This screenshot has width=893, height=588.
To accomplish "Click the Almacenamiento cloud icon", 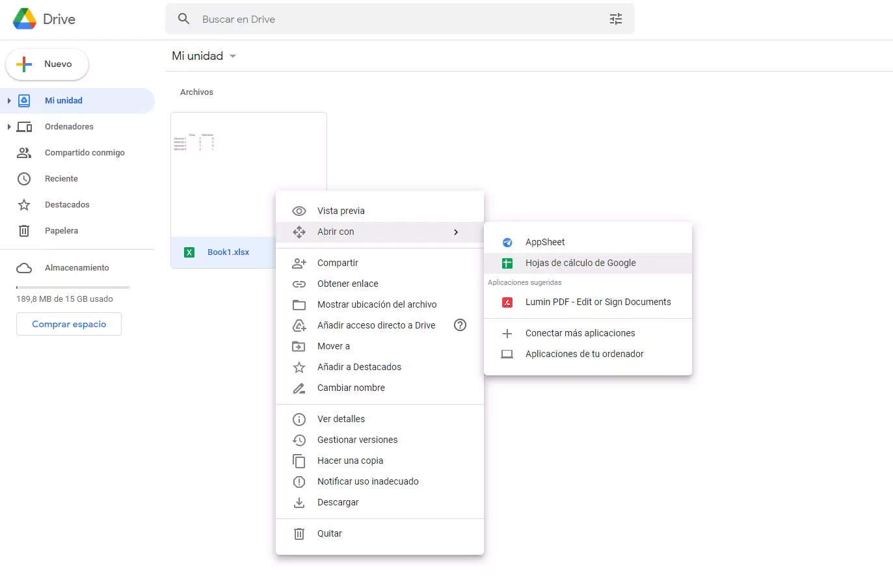I will click(x=24, y=268).
